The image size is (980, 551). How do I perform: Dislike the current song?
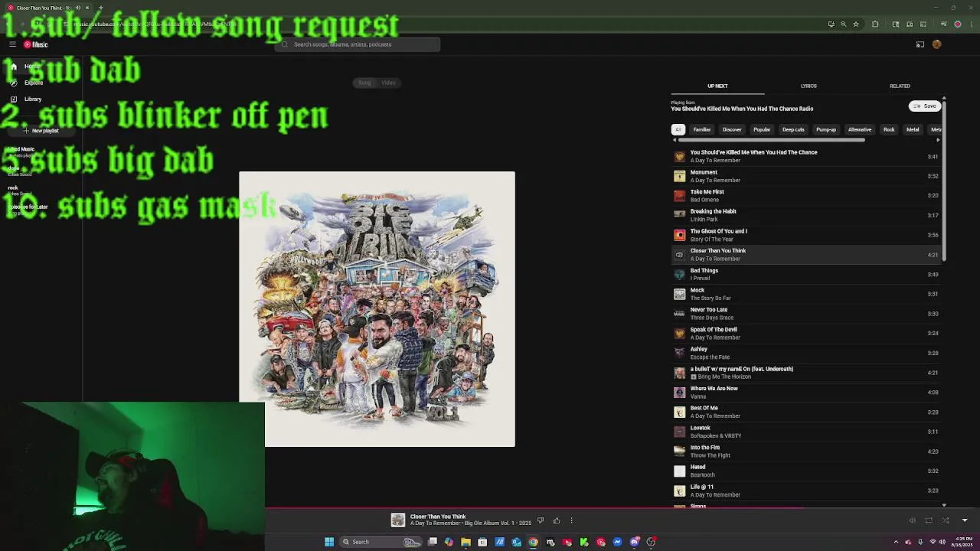tap(541, 520)
